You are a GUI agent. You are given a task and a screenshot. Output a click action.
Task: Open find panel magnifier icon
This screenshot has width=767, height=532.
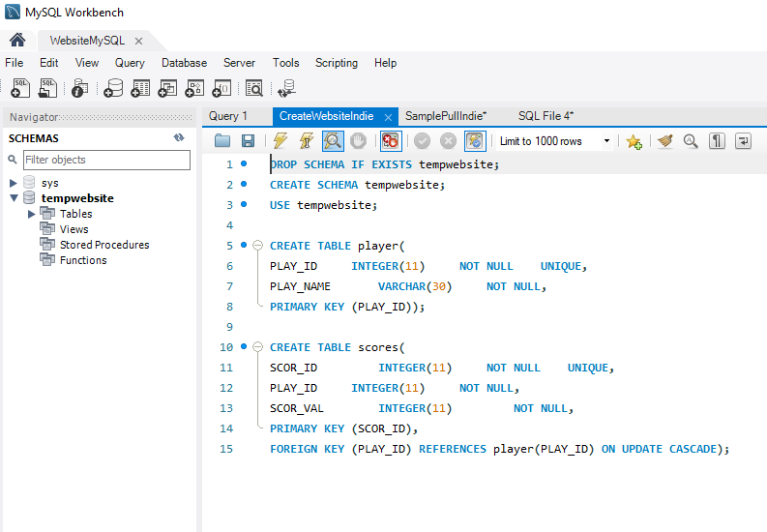[x=691, y=141]
